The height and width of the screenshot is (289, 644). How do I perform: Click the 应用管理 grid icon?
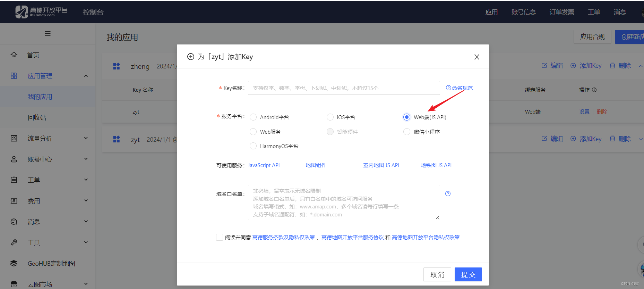tap(14, 76)
